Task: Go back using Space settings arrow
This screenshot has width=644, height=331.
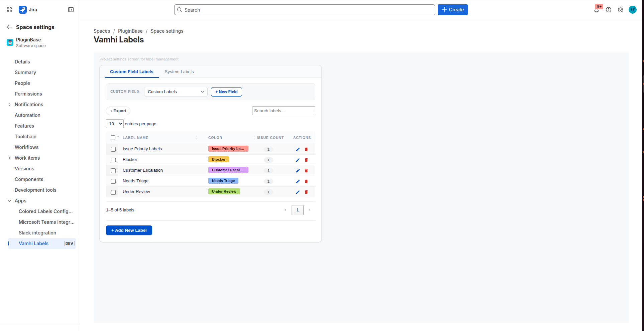Action: pyautogui.click(x=9, y=27)
